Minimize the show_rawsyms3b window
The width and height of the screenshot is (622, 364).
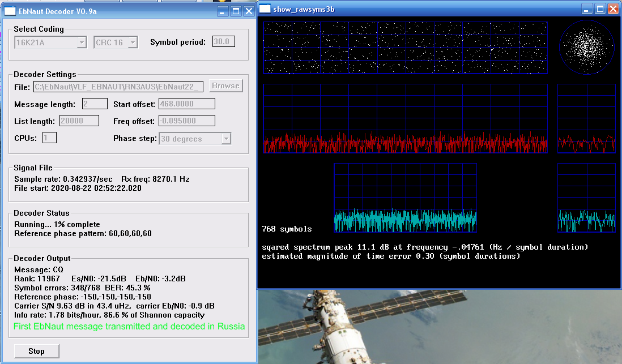click(x=587, y=8)
